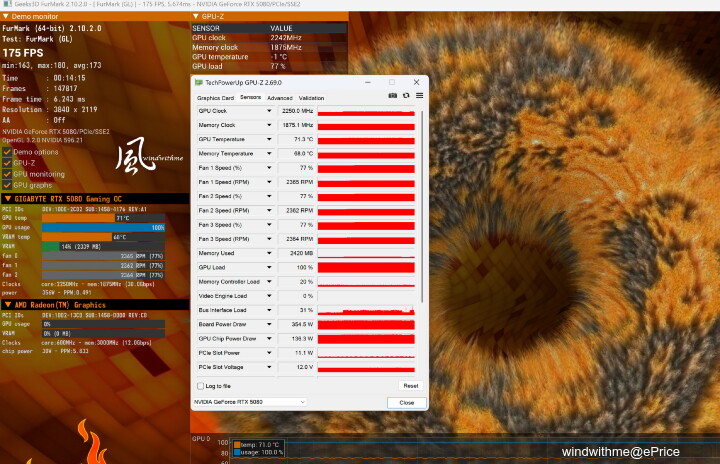Click the orange temp legend swatch in GPU 0 graph
The height and width of the screenshot is (464, 720).
pos(237,445)
